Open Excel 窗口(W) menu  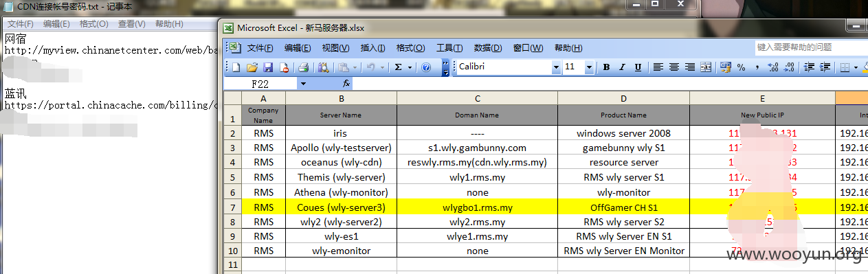[528, 48]
